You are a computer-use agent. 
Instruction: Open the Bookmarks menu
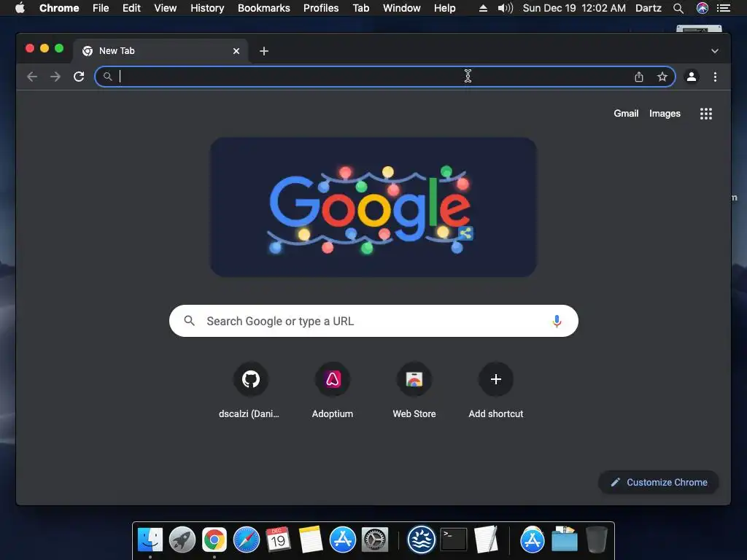[x=264, y=8]
